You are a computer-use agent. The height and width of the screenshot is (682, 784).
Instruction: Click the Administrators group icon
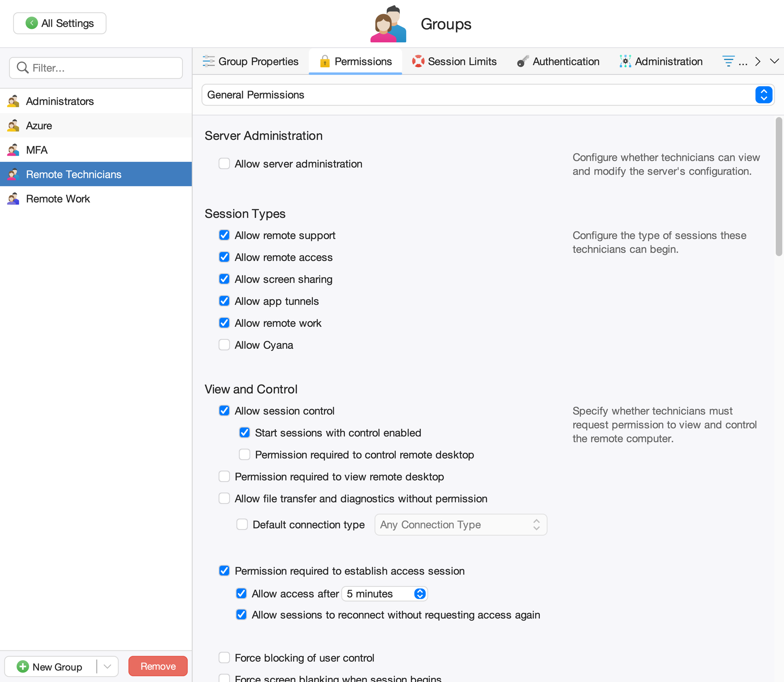click(x=13, y=101)
